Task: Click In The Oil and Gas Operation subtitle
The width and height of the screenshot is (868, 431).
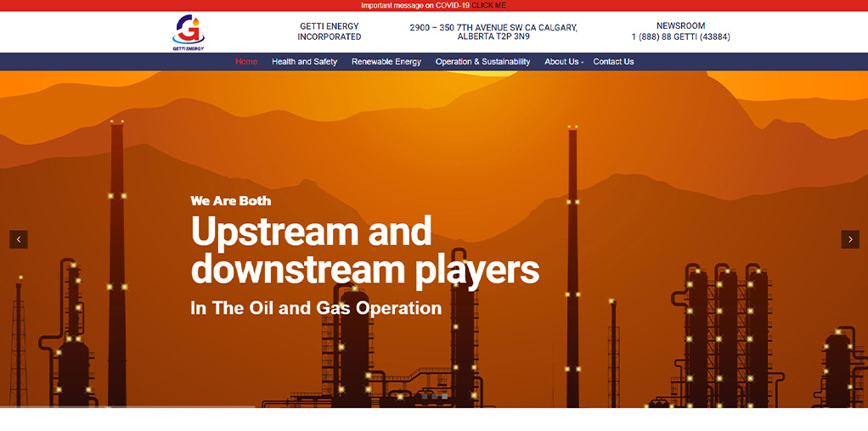Action: click(x=316, y=308)
